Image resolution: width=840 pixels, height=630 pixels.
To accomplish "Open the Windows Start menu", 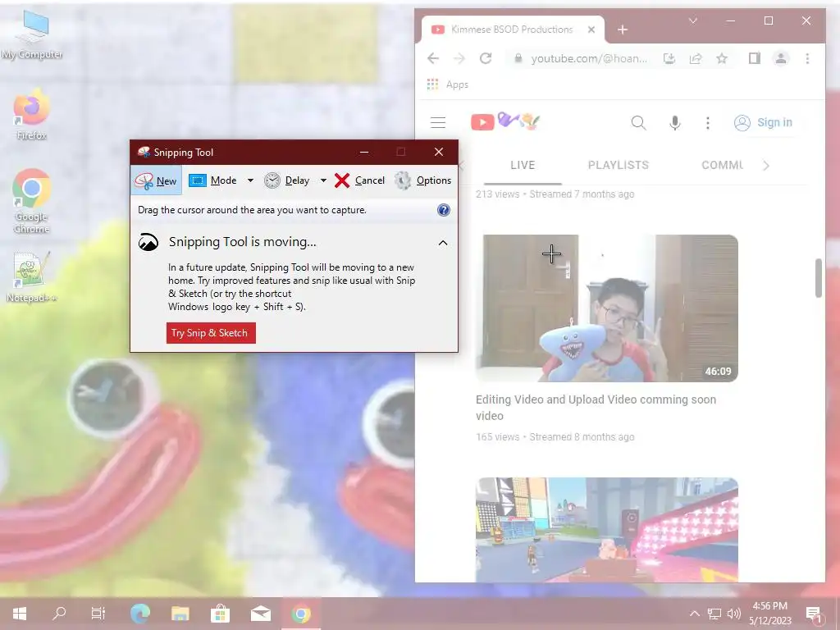I will [20, 614].
